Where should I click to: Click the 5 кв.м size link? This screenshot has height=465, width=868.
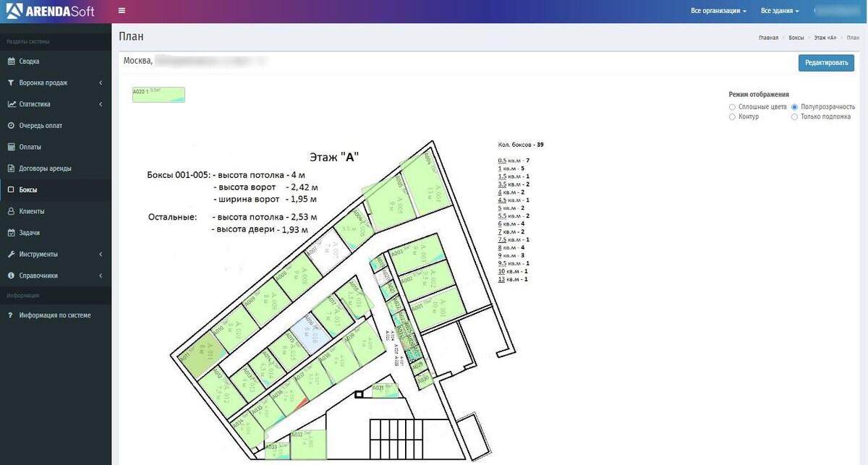(509, 208)
